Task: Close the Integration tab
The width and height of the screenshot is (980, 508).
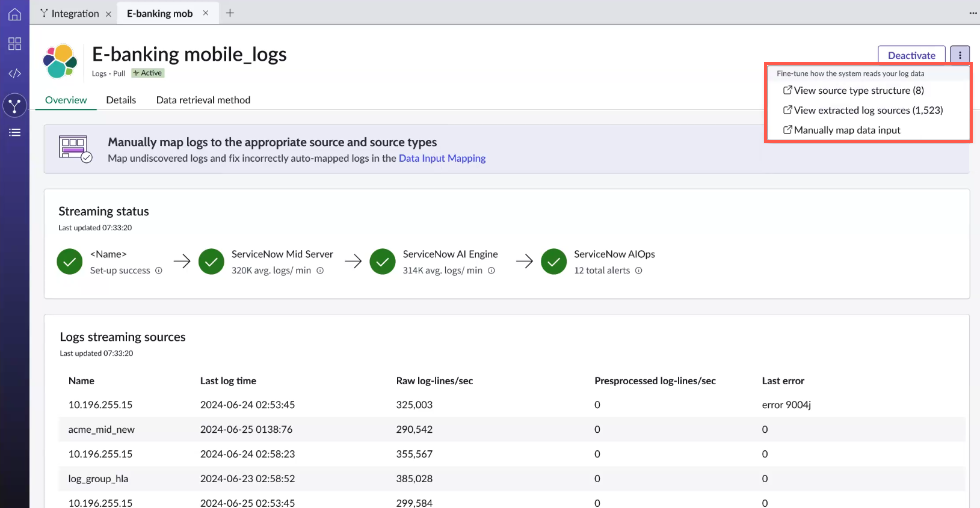Action: [108, 14]
